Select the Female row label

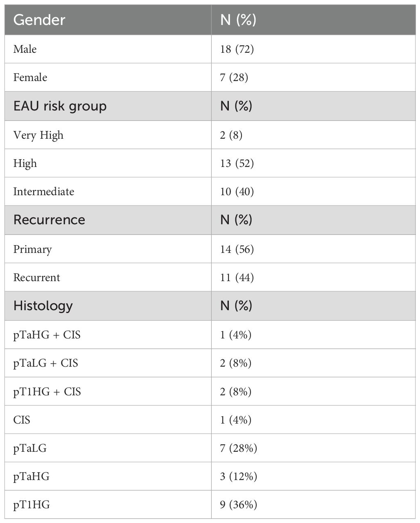[x=30, y=77]
